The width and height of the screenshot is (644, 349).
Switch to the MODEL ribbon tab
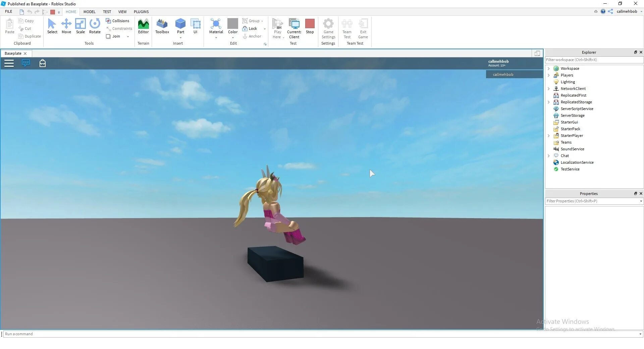(x=89, y=12)
